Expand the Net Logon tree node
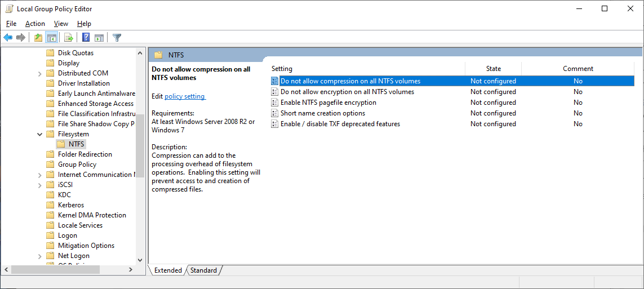Viewport: 644px width, 289px height. (40, 256)
